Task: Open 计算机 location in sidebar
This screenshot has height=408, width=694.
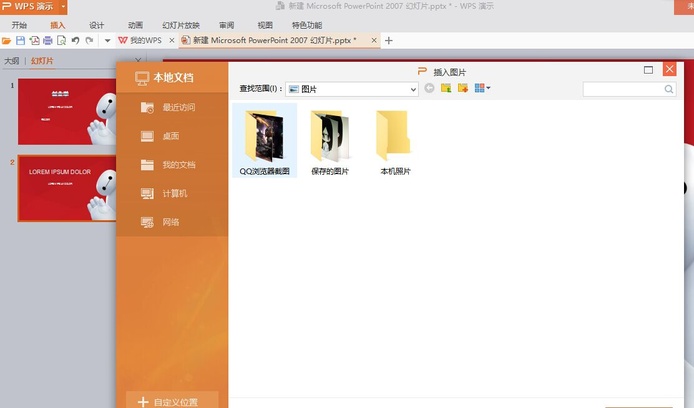Action: tap(173, 193)
